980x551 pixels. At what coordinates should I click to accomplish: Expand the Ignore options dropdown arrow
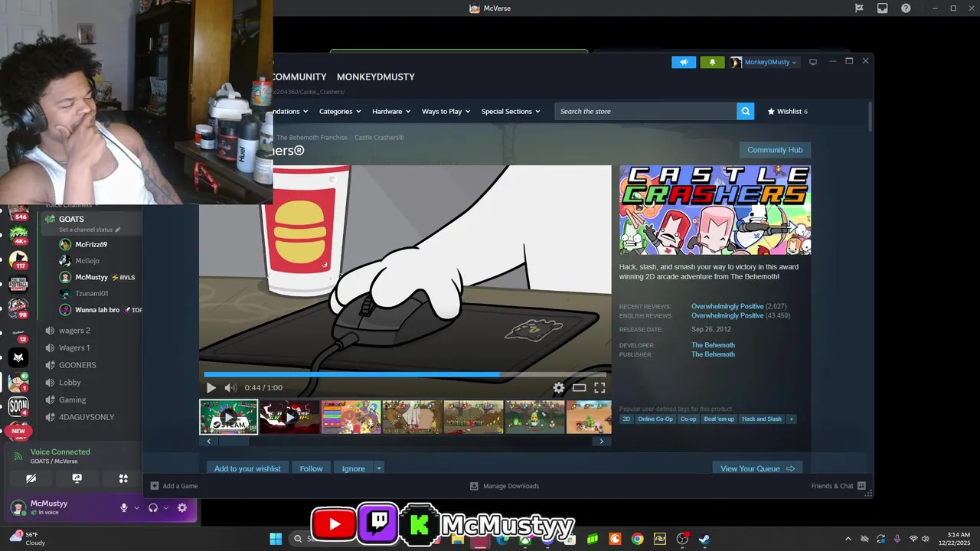pos(378,468)
